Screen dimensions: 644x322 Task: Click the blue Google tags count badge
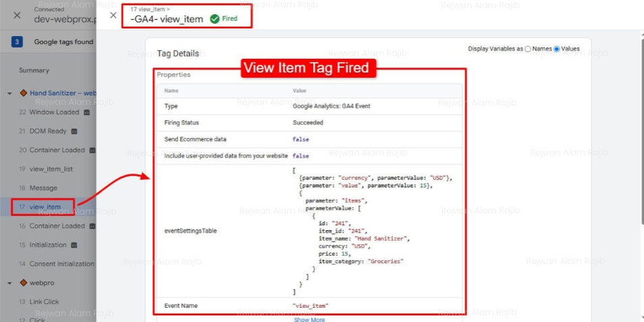pyautogui.click(x=17, y=42)
